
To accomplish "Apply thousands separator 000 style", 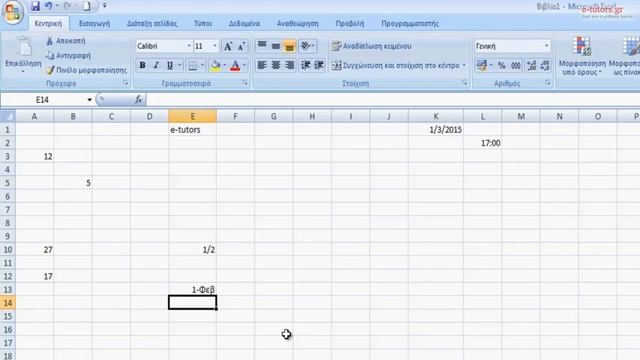I will tap(516, 65).
